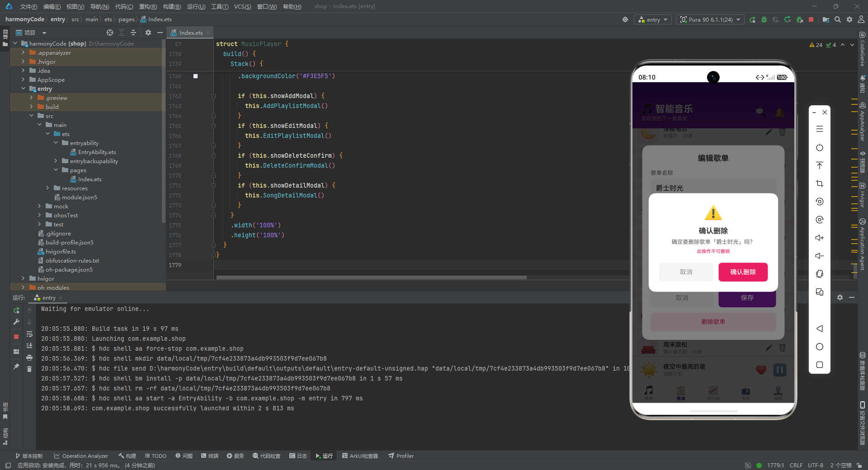
Task: Open emulator recent apps square button
Action: click(x=820, y=365)
